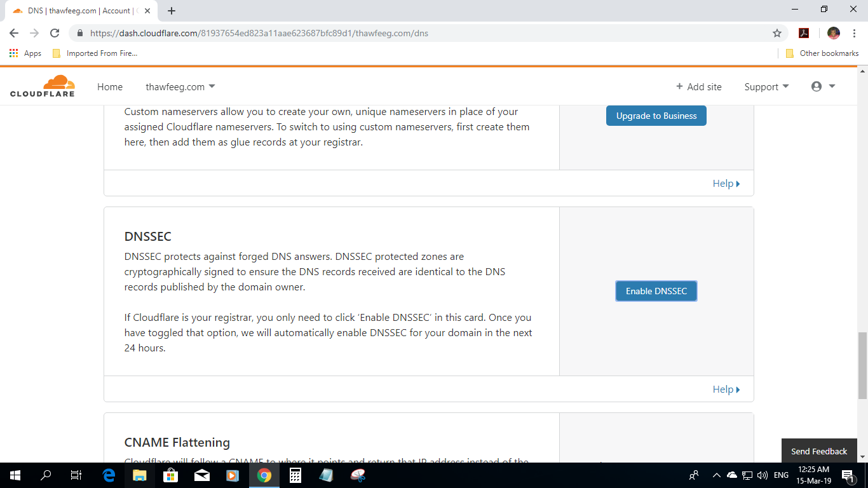Image resolution: width=868 pixels, height=488 pixels.
Task: Open Other bookmarks folder
Action: [x=822, y=53]
